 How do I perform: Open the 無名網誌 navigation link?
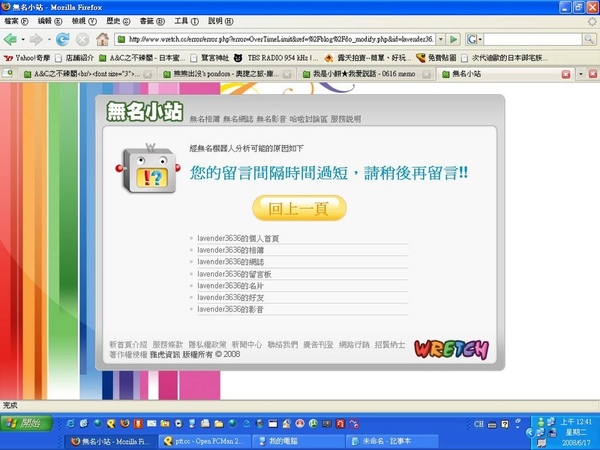[238, 119]
